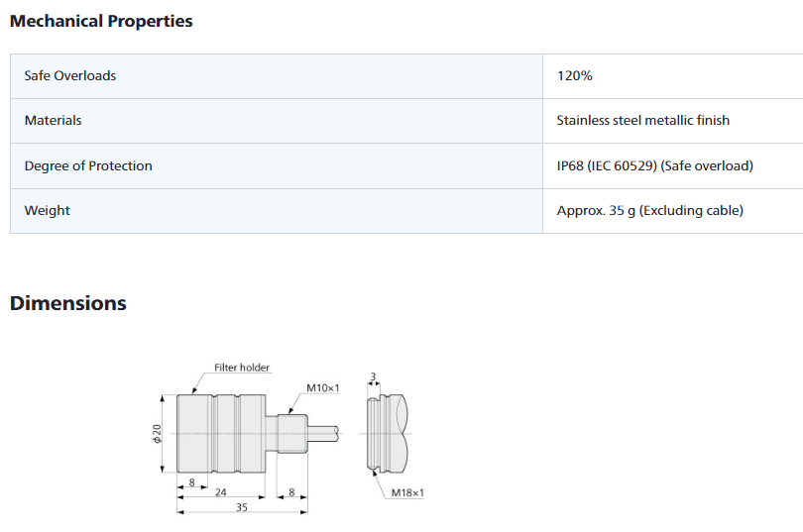The image size is (803, 532).
Task: Select the Degree of Protection label
Action: [88, 165]
